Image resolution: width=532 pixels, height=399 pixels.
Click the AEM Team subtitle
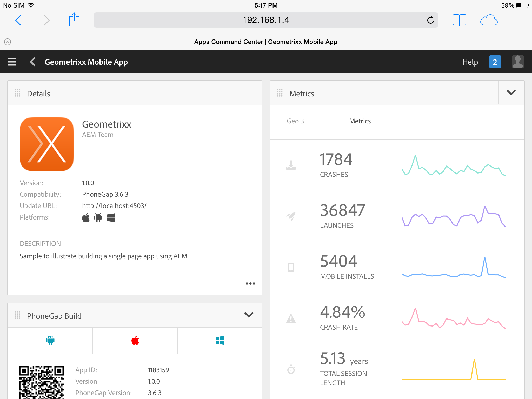pyautogui.click(x=98, y=135)
